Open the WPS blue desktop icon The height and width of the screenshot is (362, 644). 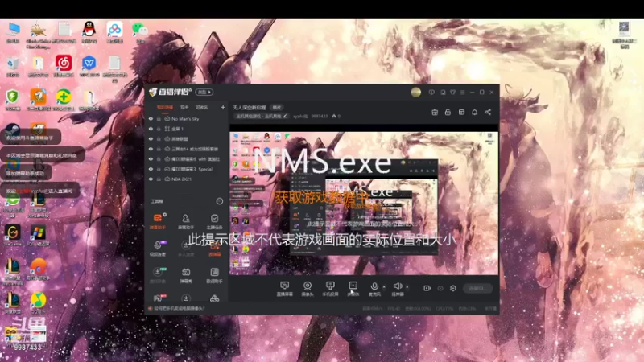(89, 66)
